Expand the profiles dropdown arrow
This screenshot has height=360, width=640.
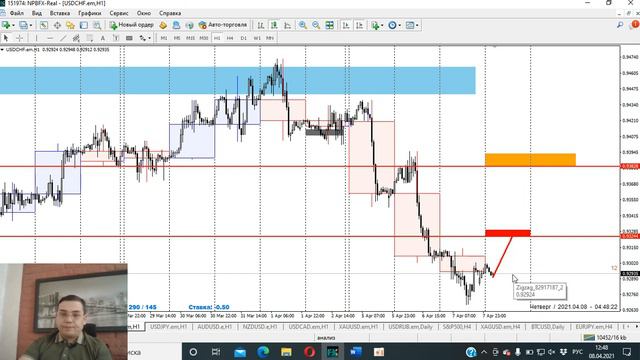(31, 25)
